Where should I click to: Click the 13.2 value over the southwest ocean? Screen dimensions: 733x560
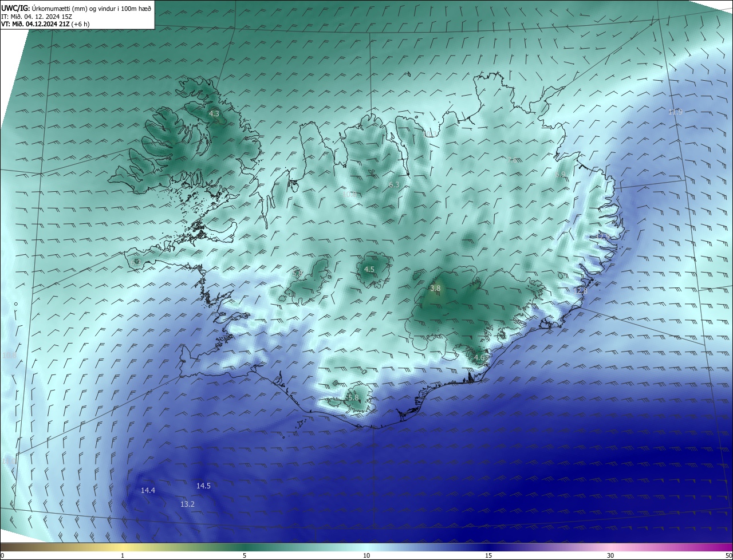(187, 504)
